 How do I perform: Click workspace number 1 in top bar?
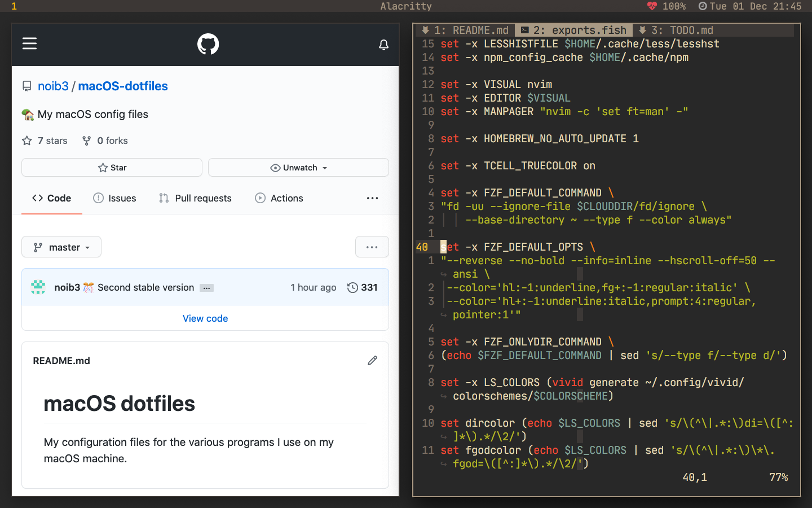click(x=14, y=6)
